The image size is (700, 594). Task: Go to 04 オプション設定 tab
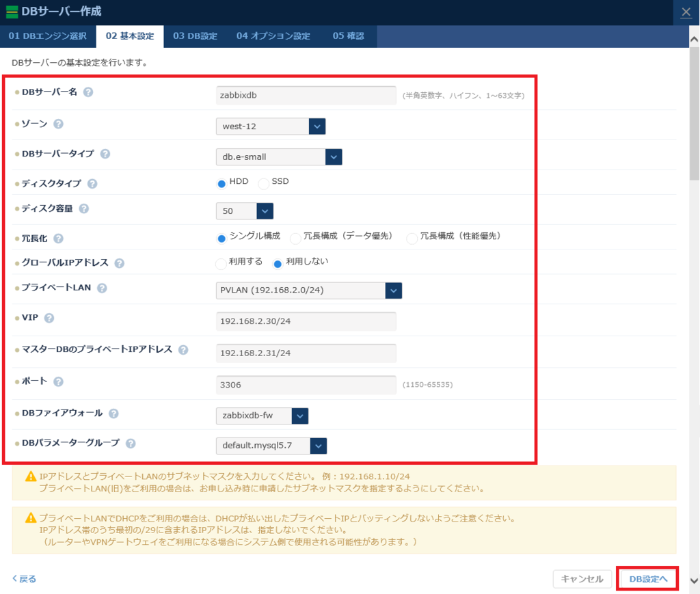(273, 36)
